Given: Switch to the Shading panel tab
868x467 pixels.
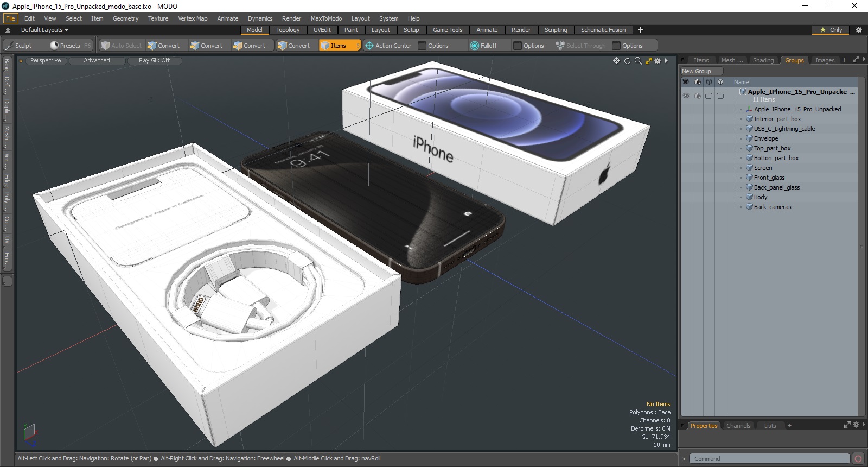Looking at the screenshot, I should pyautogui.click(x=763, y=60).
